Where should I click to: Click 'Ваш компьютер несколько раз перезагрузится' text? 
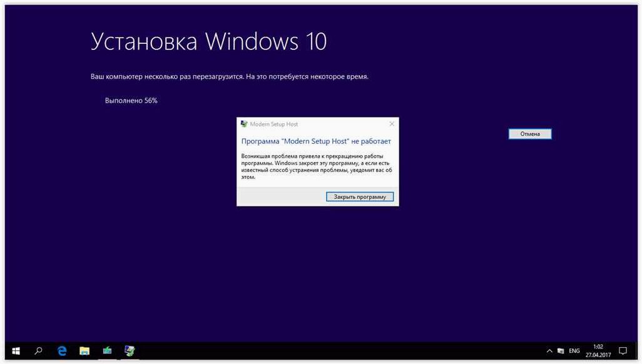[x=166, y=76]
